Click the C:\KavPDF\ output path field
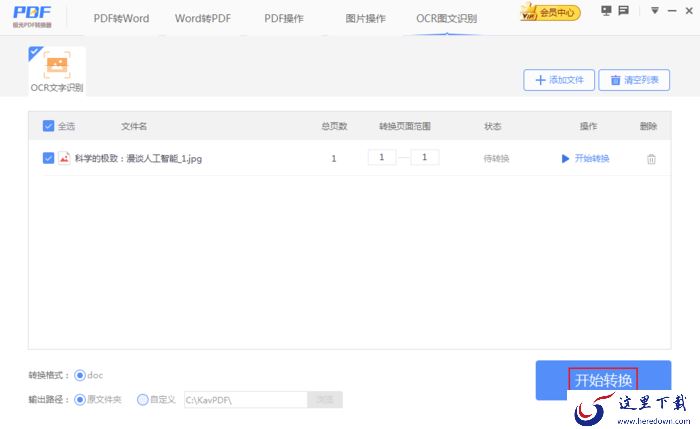700x429 pixels. tap(246, 400)
